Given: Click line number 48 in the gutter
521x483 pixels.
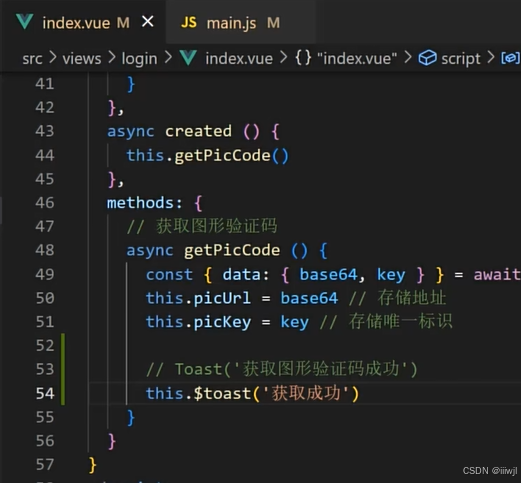Looking at the screenshot, I should coord(45,250).
